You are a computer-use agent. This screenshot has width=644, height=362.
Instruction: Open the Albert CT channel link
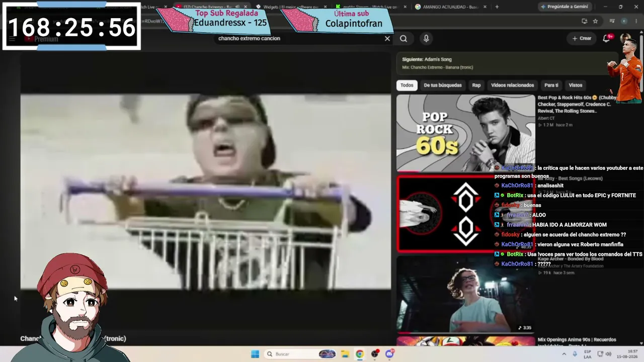[x=546, y=118]
